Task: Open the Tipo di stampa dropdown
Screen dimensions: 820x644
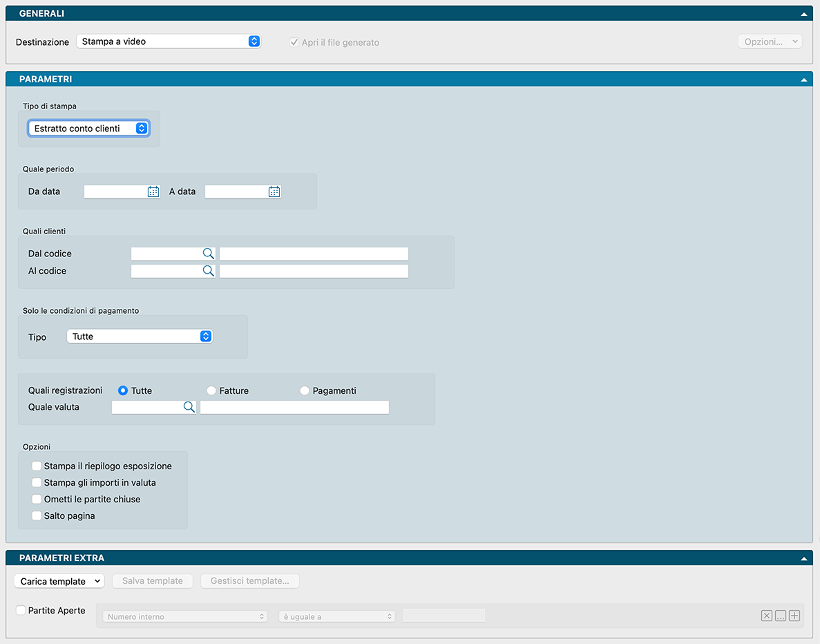Action: coord(88,129)
